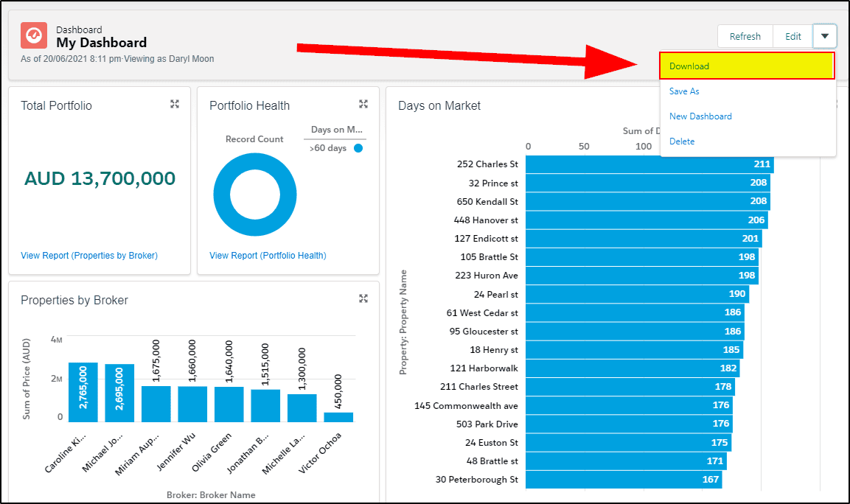Image resolution: width=850 pixels, height=504 pixels.
Task: Select New Dashboard menu option
Action: [700, 116]
